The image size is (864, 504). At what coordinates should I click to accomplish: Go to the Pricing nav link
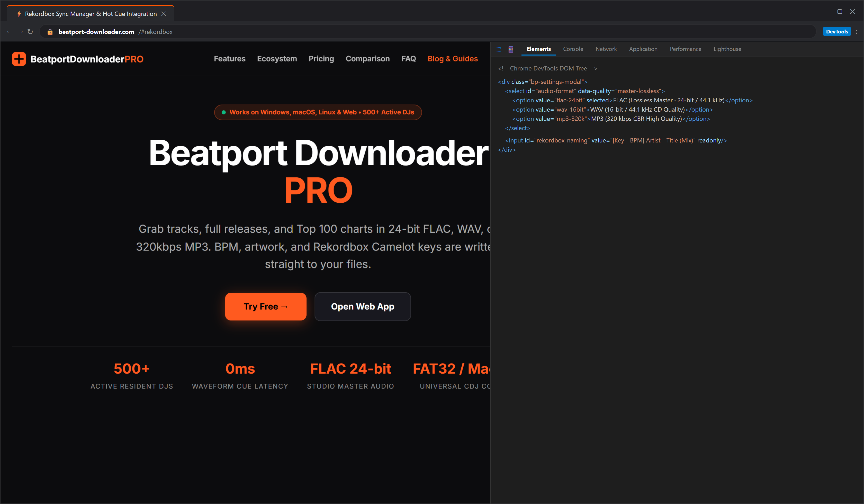321,59
